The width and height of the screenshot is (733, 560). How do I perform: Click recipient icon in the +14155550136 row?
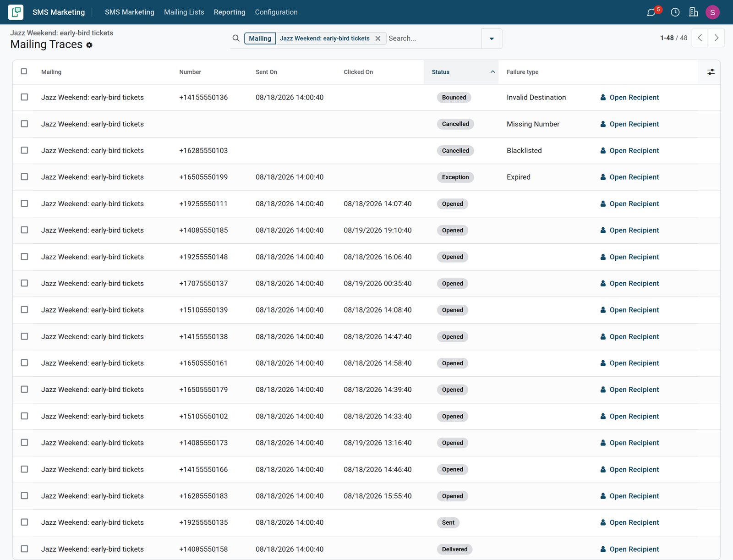click(x=603, y=97)
